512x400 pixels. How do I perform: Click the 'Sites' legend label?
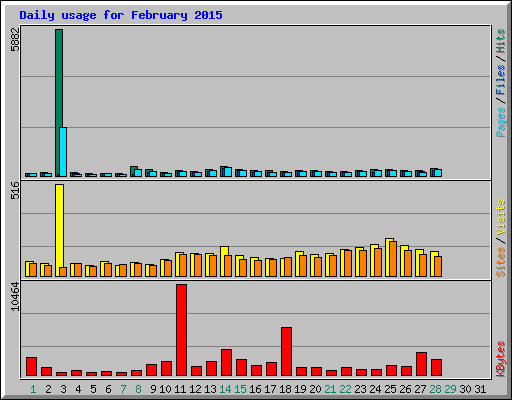pyautogui.click(x=500, y=262)
